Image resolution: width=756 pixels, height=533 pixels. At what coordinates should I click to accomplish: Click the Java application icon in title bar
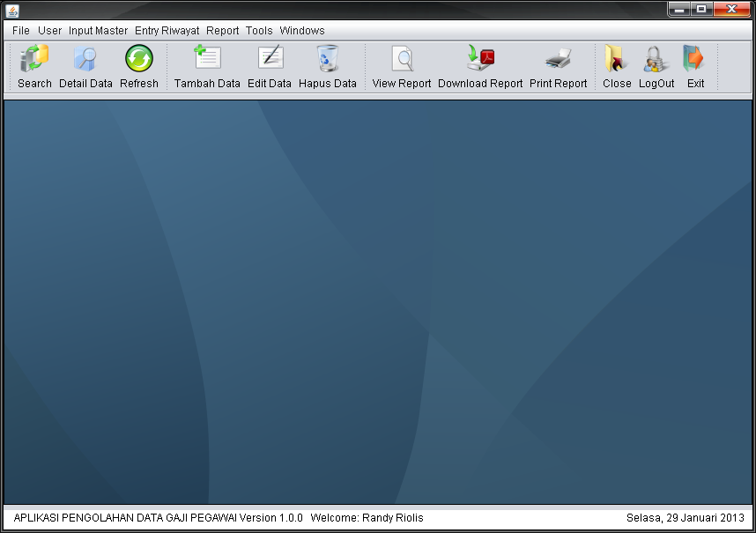point(12,11)
